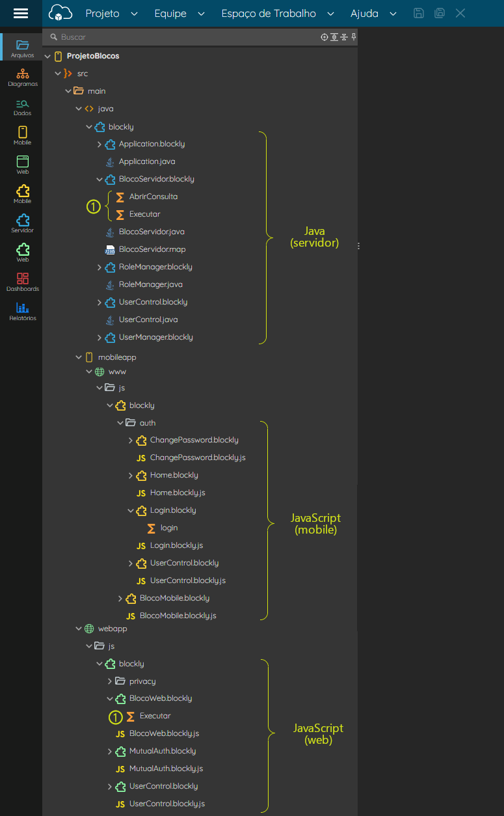Click the save icon in top bar

click(x=419, y=13)
